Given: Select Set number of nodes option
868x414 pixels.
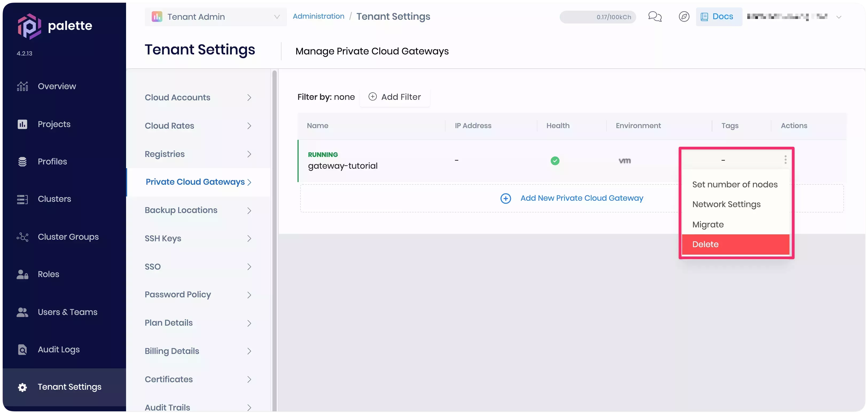Looking at the screenshot, I should 734,184.
